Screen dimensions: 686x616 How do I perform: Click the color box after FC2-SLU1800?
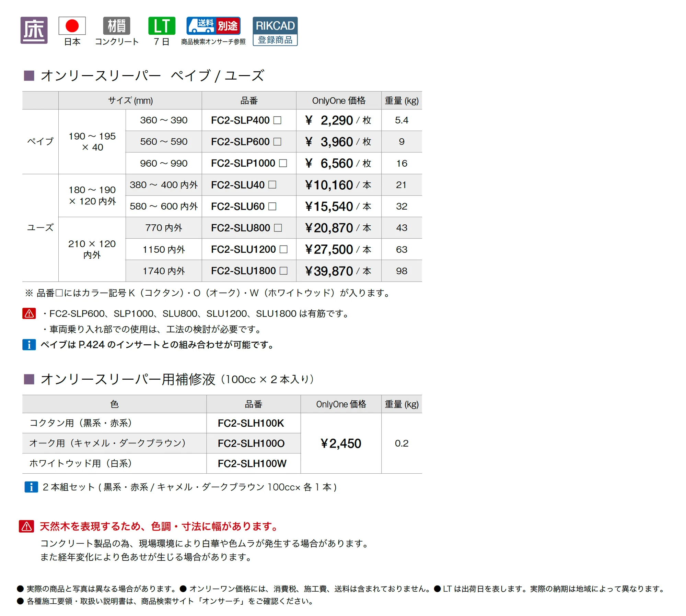pos(283,271)
